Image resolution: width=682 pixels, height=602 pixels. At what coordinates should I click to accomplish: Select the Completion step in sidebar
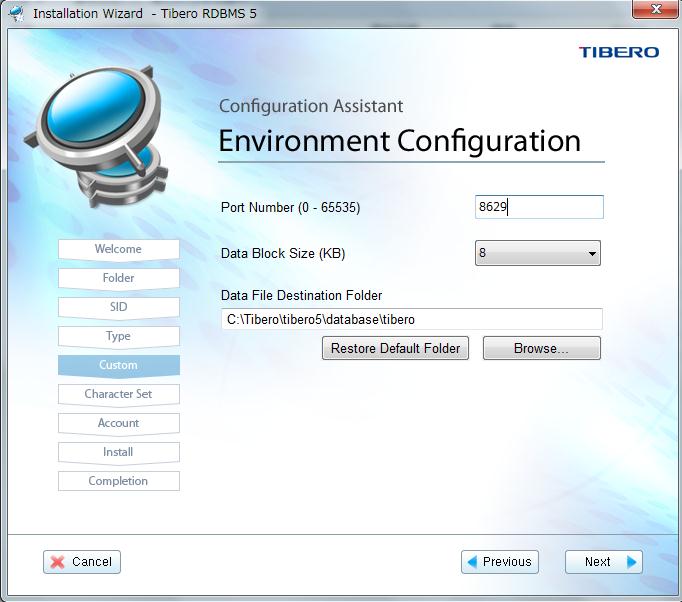pyautogui.click(x=119, y=481)
